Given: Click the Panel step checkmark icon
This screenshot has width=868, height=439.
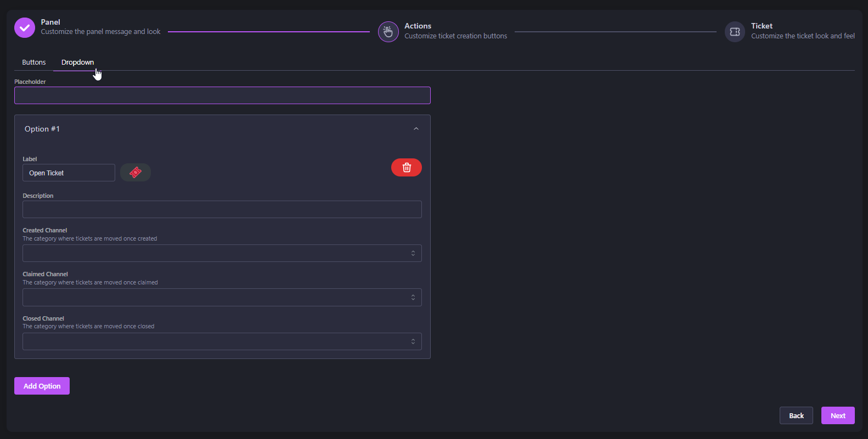Looking at the screenshot, I should point(25,27).
